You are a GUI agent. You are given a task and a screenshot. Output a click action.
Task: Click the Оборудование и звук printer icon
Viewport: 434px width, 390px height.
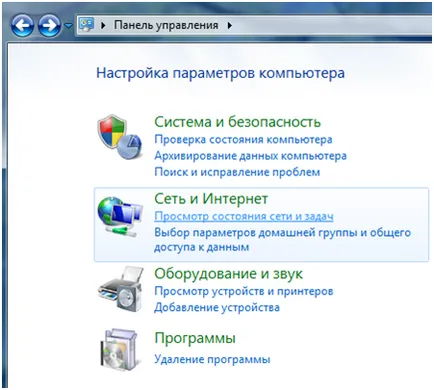[x=121, y=289]
